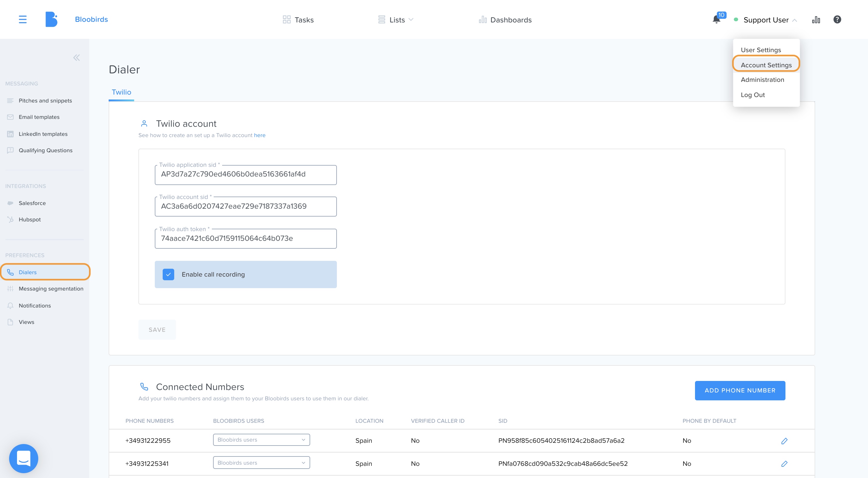Focus the Twilio application sid field
This screenshot has width=868, height=478.
[x=246, y=174]
